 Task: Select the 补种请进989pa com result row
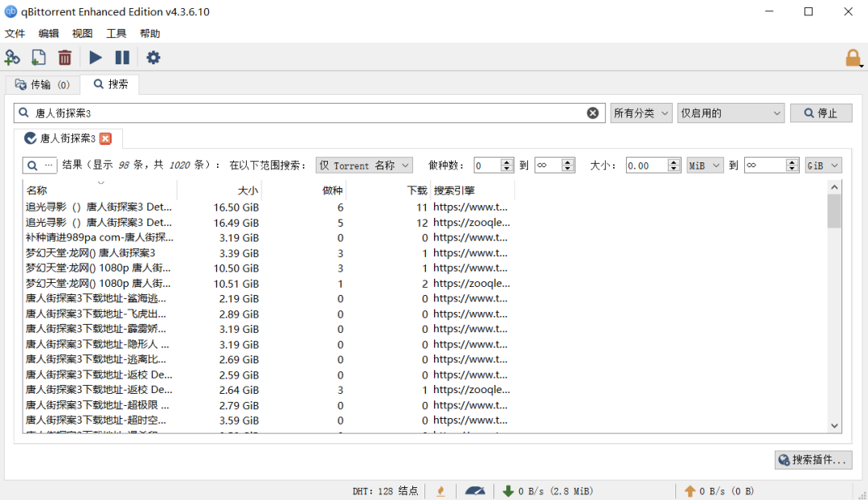tap(268, 238)
